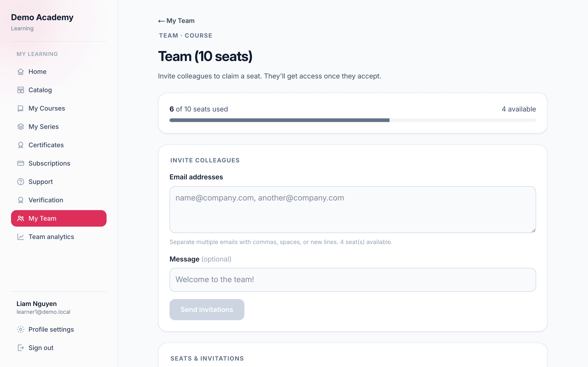Click the Support question-mark icon
588x367 pixels.
[x=21, y=182]
